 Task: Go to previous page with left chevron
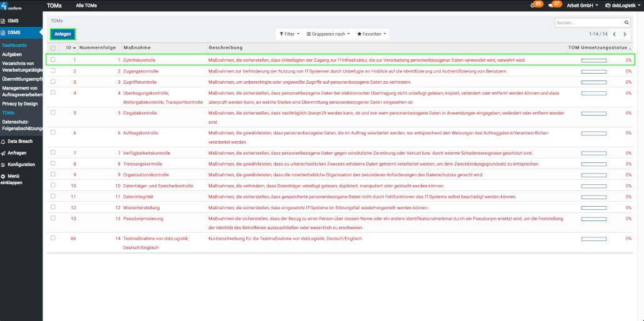tap(614, 34)
